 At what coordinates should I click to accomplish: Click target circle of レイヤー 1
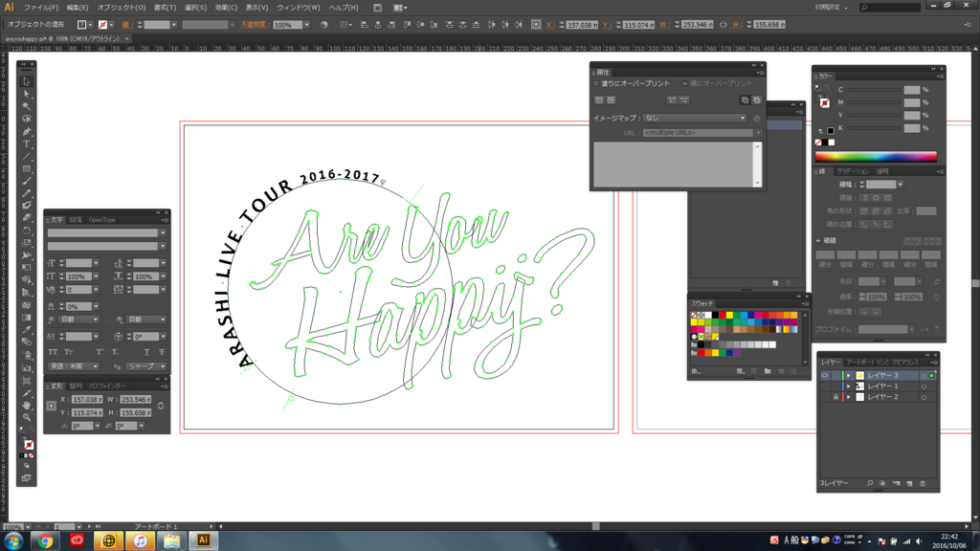click(924, 386)
